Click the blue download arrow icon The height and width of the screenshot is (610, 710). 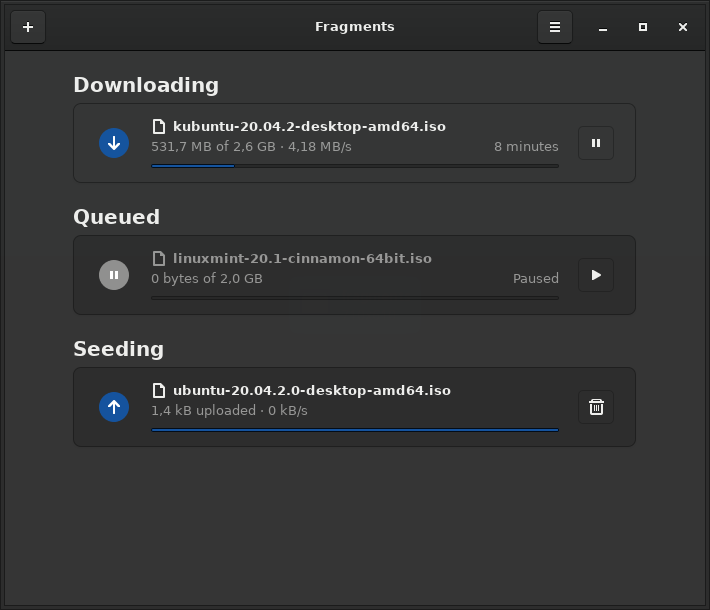(x=114, y=143)
